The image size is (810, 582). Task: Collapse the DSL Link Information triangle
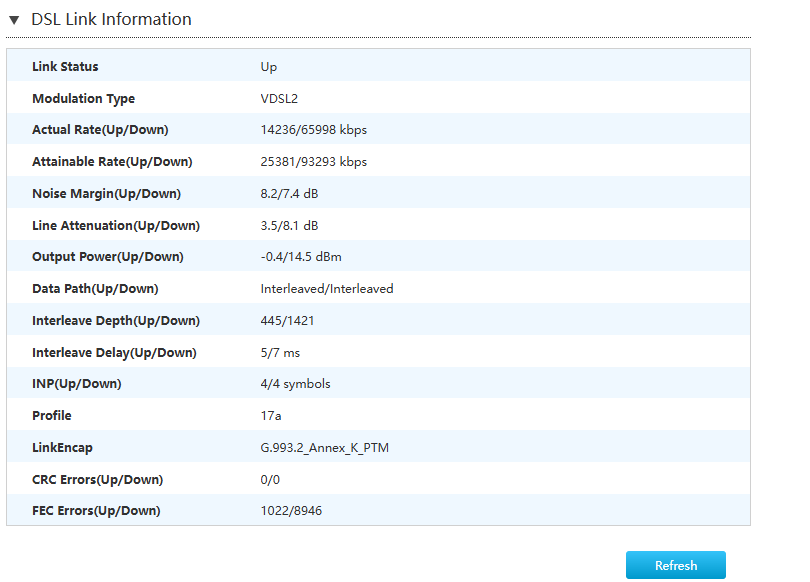(x=14, y=20)
